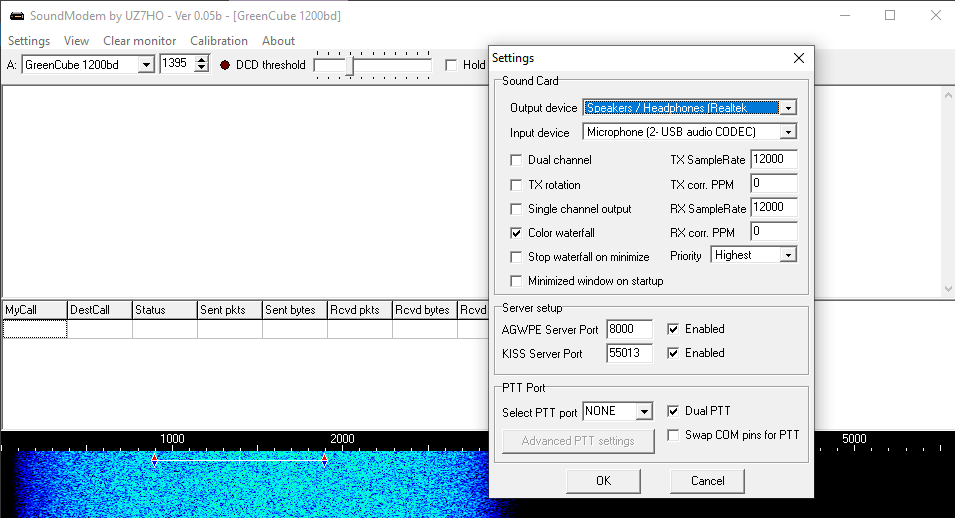Image resolution: width=955 pixels, height=518 pixels.
Task: Click the white center tick between waterfall markers
Action: click(x=240, y=461)
